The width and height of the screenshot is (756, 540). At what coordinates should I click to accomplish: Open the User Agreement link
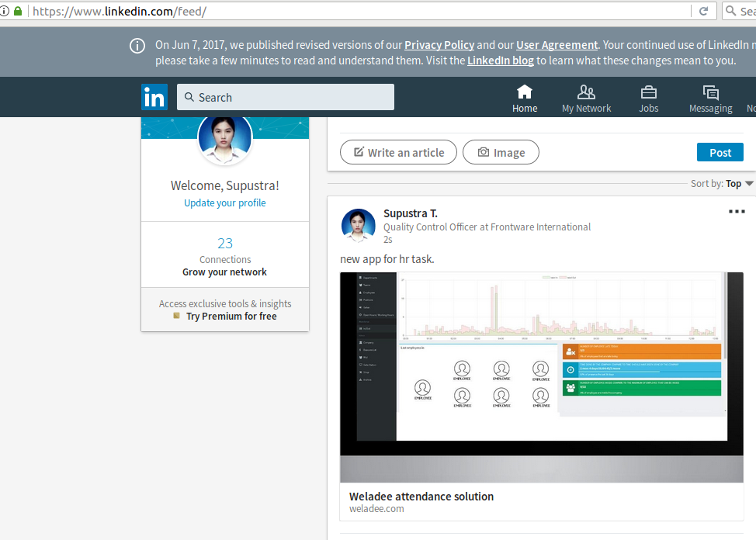557,45
